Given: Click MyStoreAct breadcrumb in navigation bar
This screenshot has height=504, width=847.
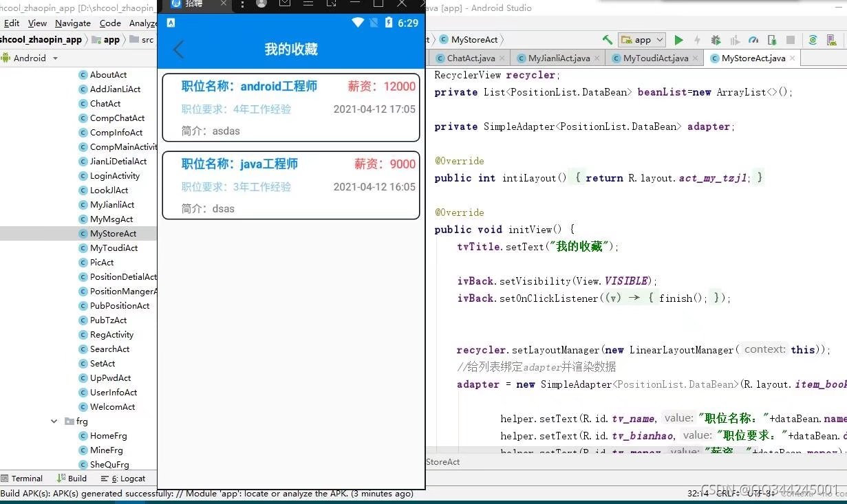Looking at the screenshot, I should point(469,40).
